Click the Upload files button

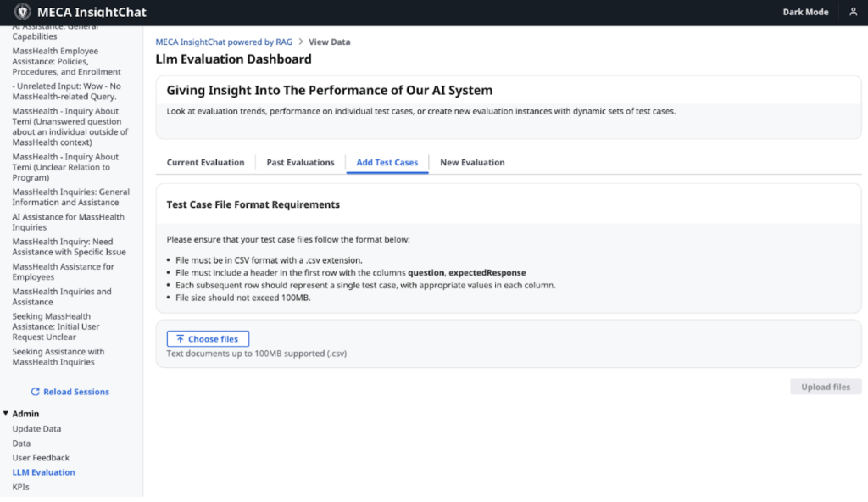(x=826, y=387)
